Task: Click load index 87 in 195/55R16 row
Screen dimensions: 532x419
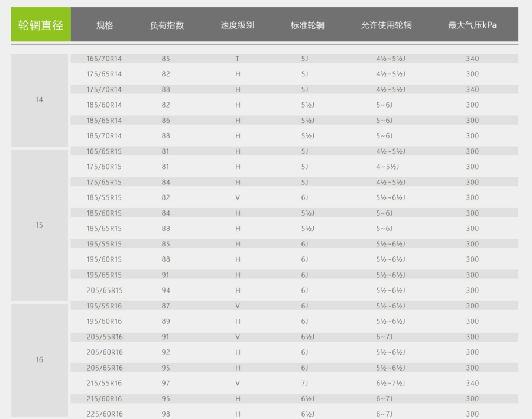Action: (x=166, y=306)
